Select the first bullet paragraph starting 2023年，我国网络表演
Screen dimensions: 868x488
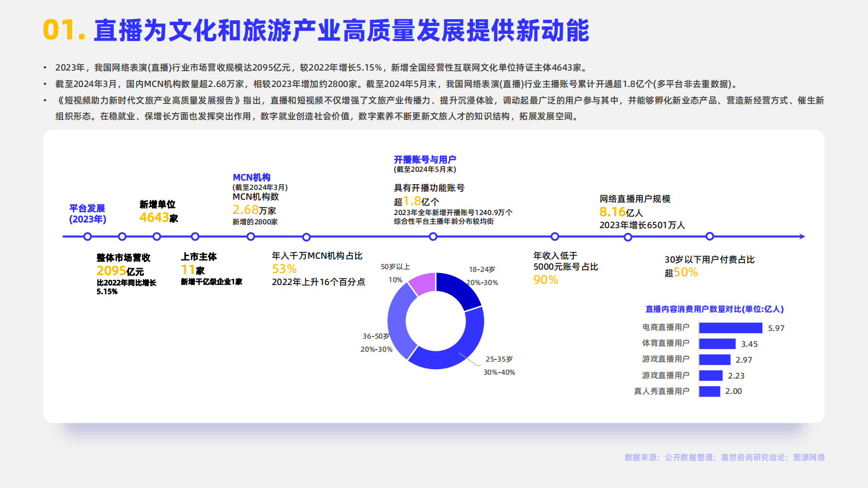tap(322, 68)
